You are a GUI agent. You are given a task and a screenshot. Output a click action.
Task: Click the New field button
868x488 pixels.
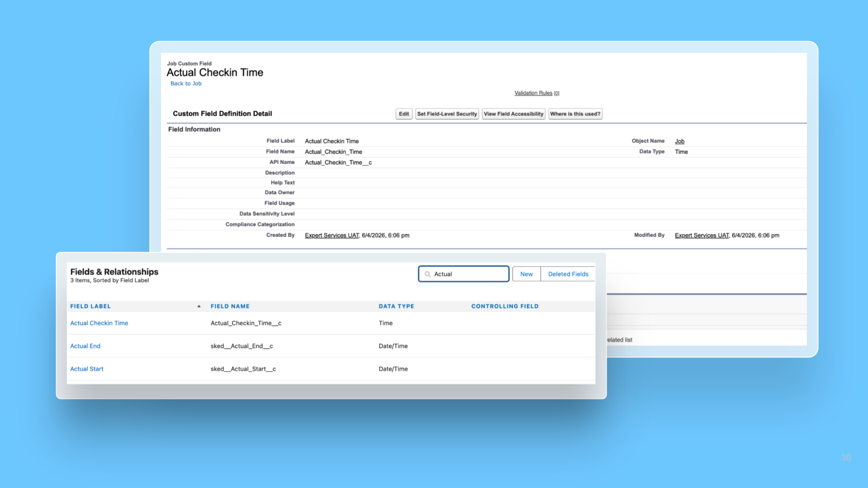(526, 274)
